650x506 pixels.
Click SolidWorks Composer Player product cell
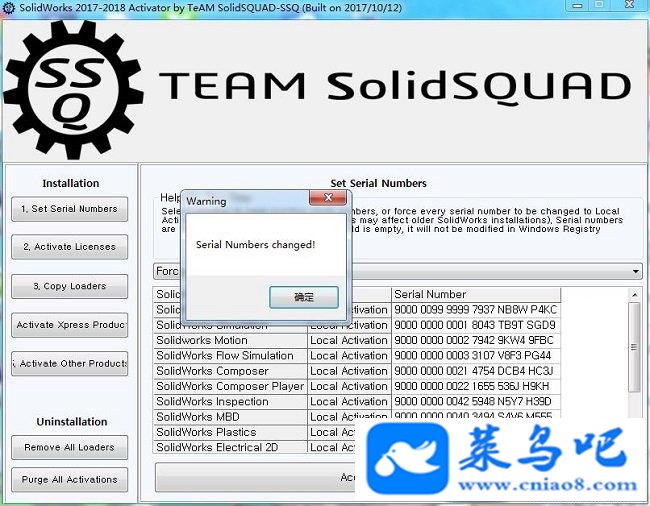pos(230,386)
